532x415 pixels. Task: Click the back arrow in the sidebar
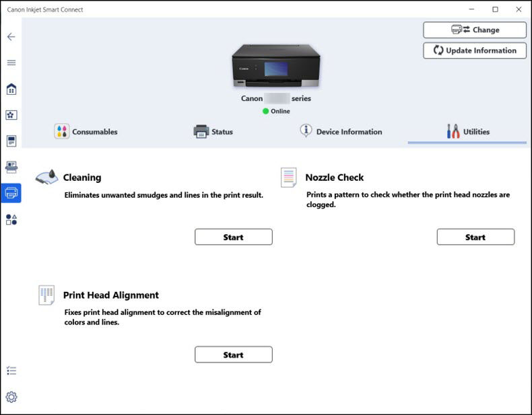(11, 36)
